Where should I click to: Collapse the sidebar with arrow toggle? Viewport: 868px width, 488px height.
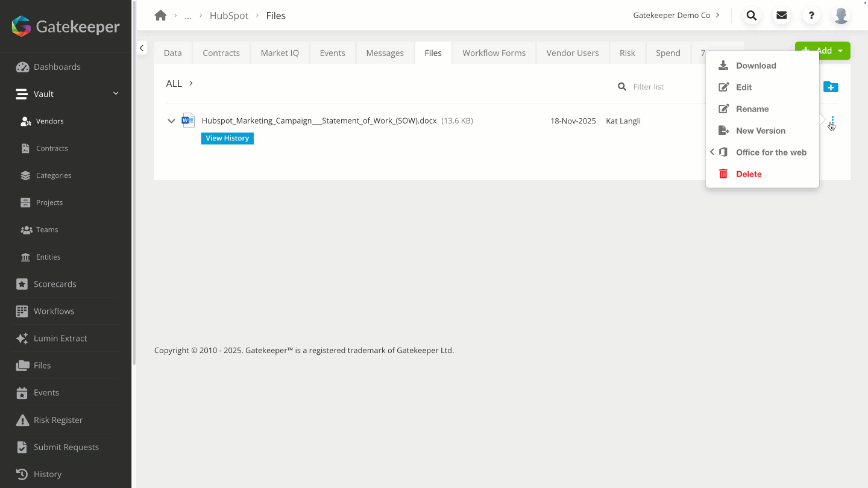coord(142,48)
